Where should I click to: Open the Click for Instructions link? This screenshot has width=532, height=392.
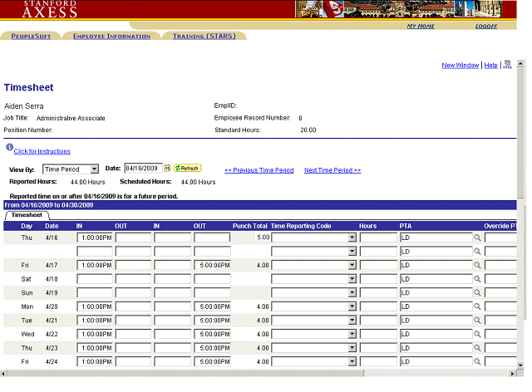(42, 151)
